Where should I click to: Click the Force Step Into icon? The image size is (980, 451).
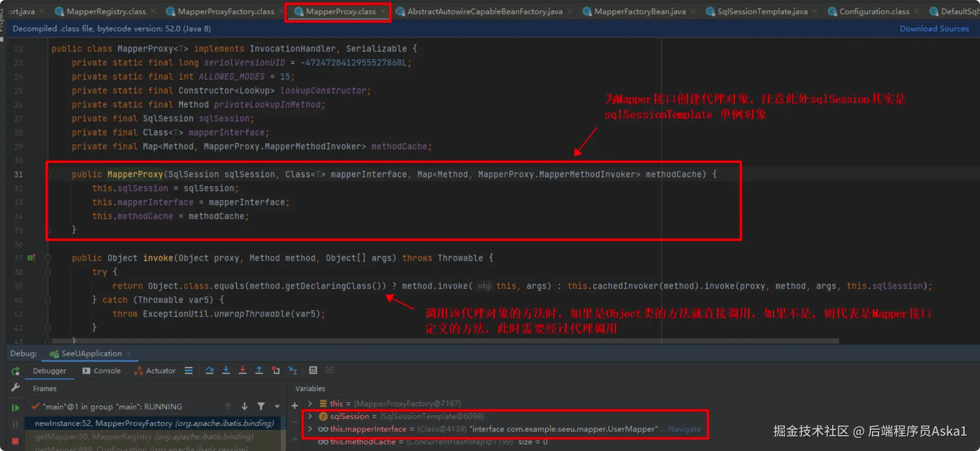point(242,370)
